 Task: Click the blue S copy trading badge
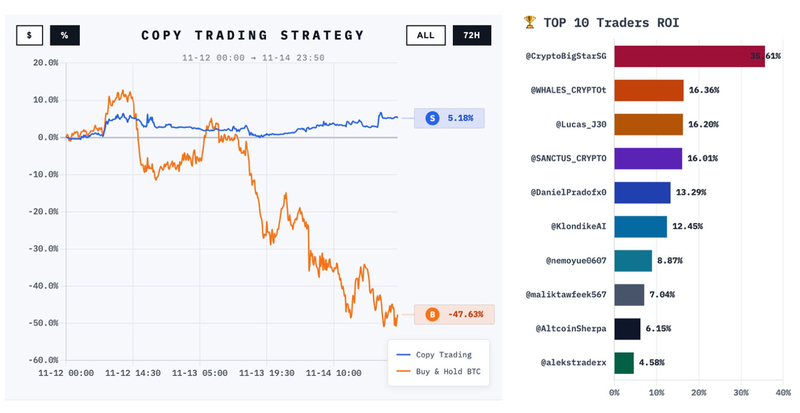point(432,118)
